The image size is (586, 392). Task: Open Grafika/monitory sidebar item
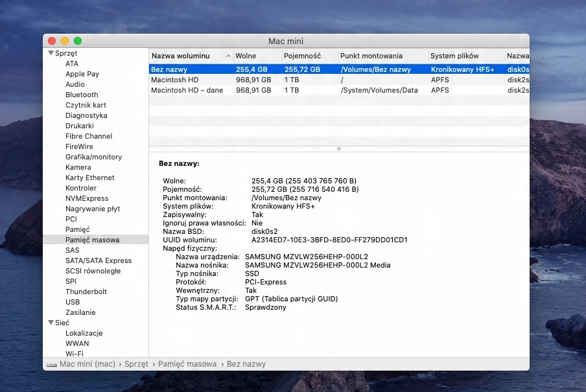[93, 157]
